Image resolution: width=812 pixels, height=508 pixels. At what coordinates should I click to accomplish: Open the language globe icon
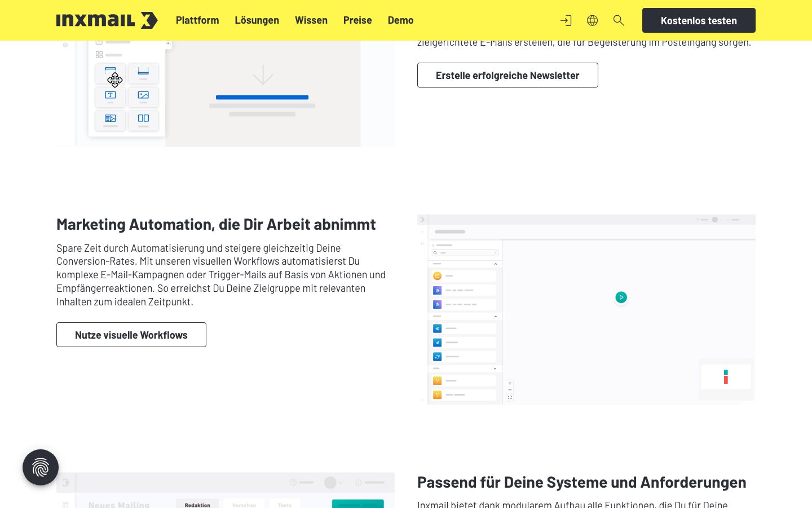[592, 20]
